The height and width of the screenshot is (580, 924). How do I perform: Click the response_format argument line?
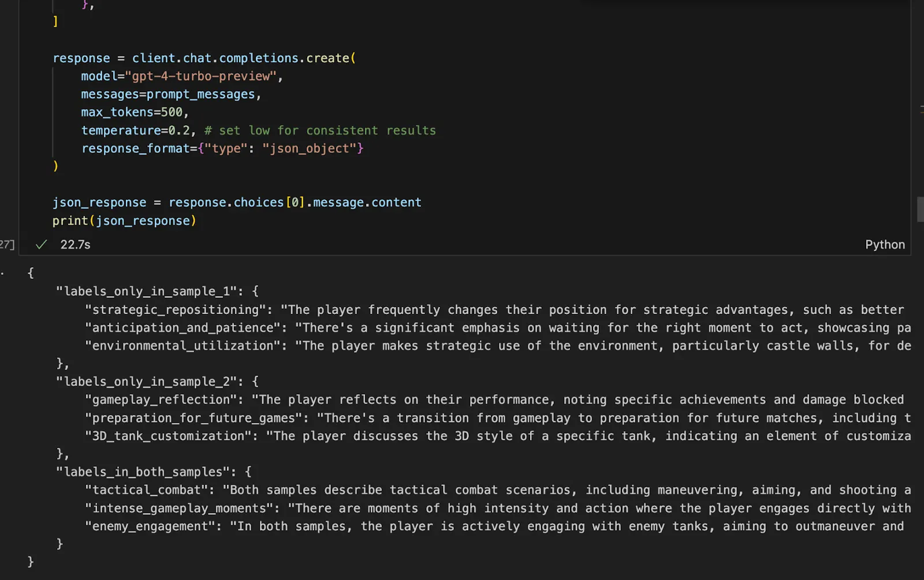(222, 148)
